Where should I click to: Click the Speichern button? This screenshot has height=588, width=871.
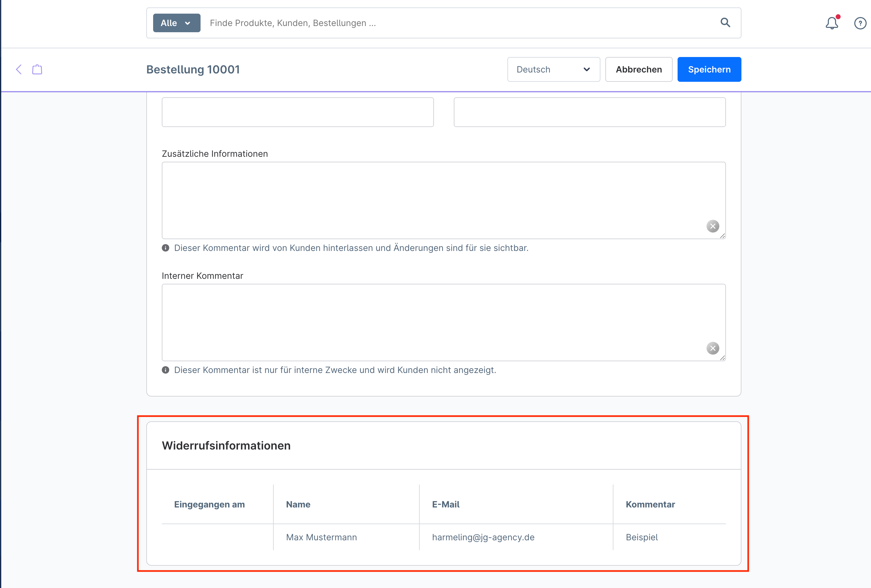tap(709, 69)
